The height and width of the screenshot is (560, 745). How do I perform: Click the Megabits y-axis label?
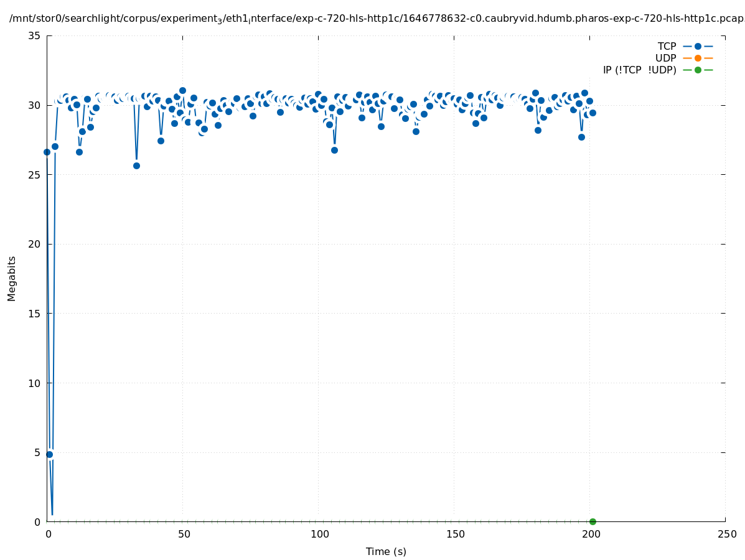point(12,278)
